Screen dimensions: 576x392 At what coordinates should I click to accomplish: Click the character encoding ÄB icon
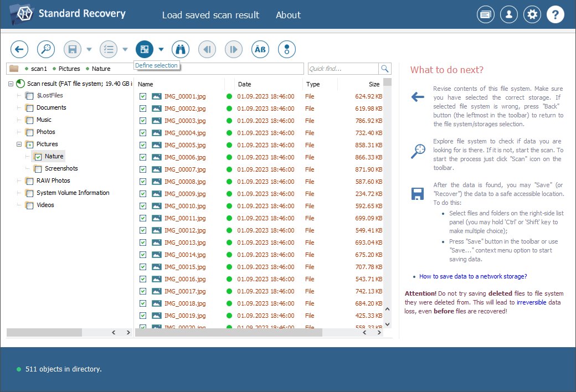260,49
